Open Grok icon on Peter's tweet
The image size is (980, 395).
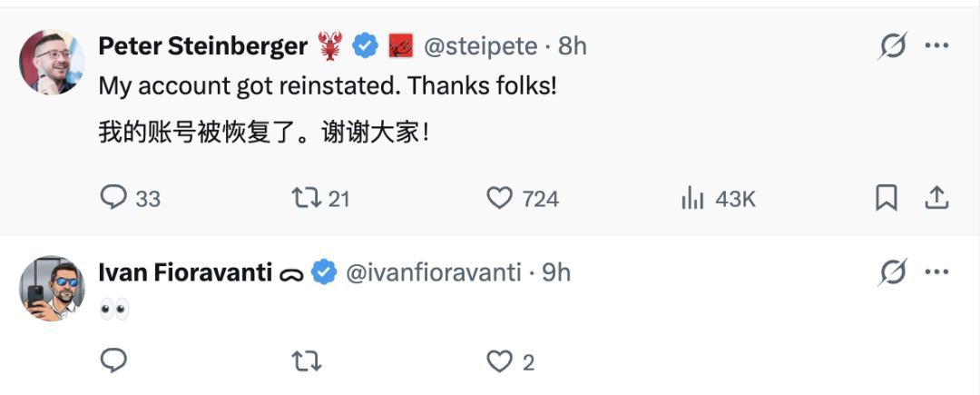point(892,45)
